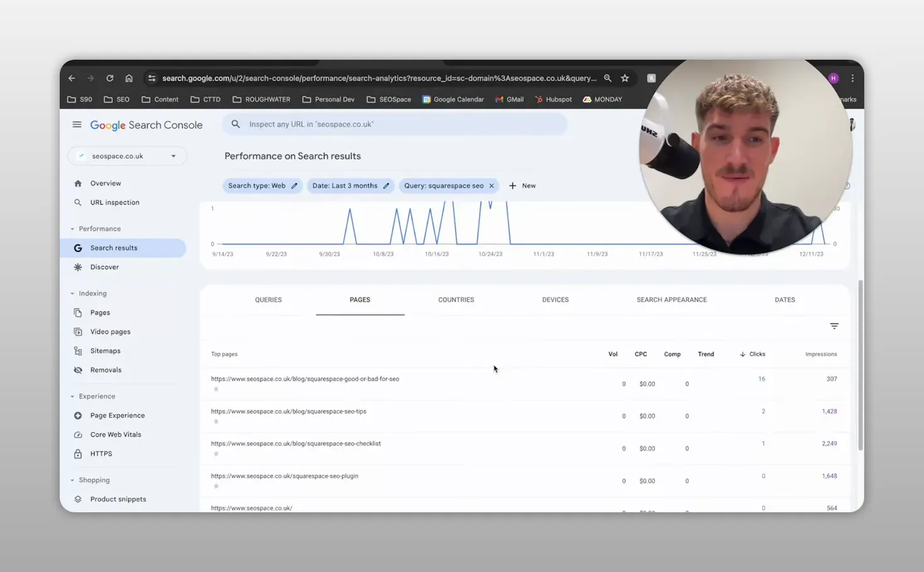This screenshot has width=924, height=572.
Task: Click the Inspect any URL search field
Action: [395, 124]
